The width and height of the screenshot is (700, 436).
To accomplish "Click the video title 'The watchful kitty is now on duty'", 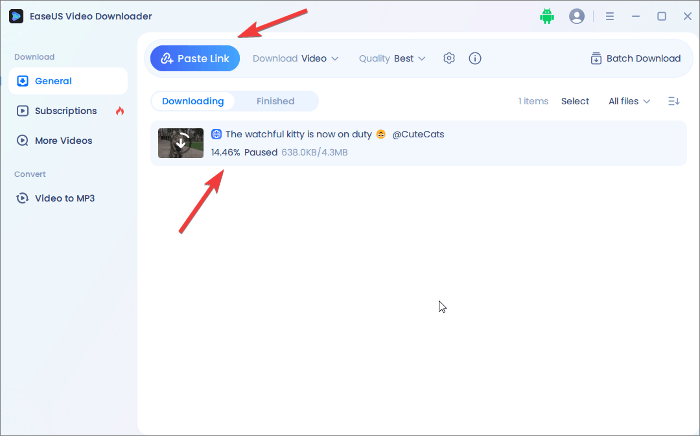I will coord(299,134).
